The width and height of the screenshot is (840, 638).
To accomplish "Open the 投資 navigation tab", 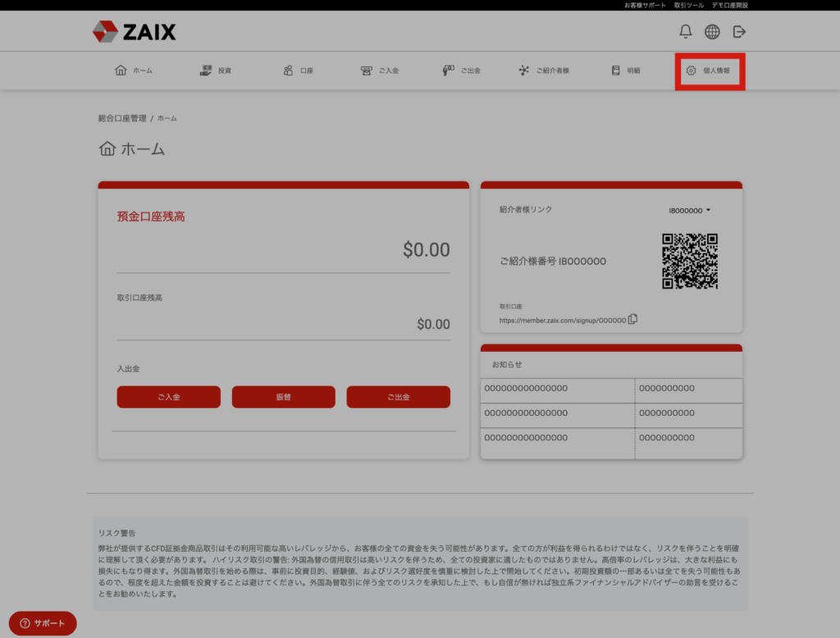I will 216,71.
